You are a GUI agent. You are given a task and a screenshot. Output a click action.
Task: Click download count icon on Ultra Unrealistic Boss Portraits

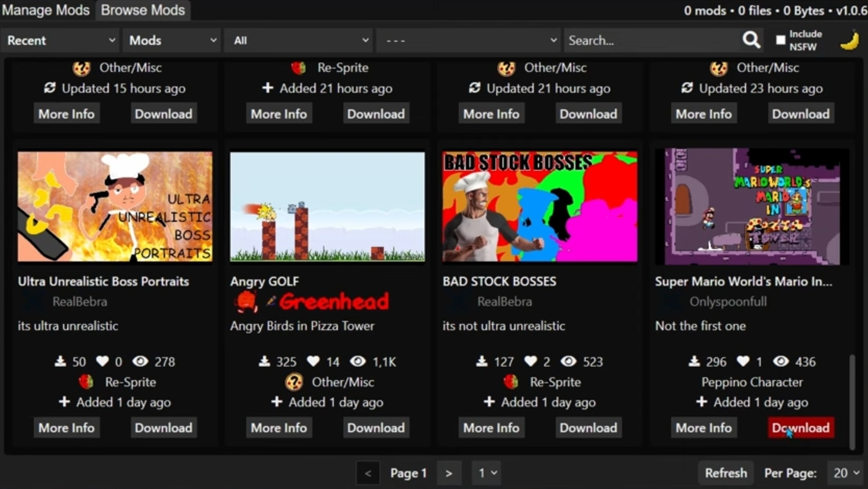pos(60,361)
